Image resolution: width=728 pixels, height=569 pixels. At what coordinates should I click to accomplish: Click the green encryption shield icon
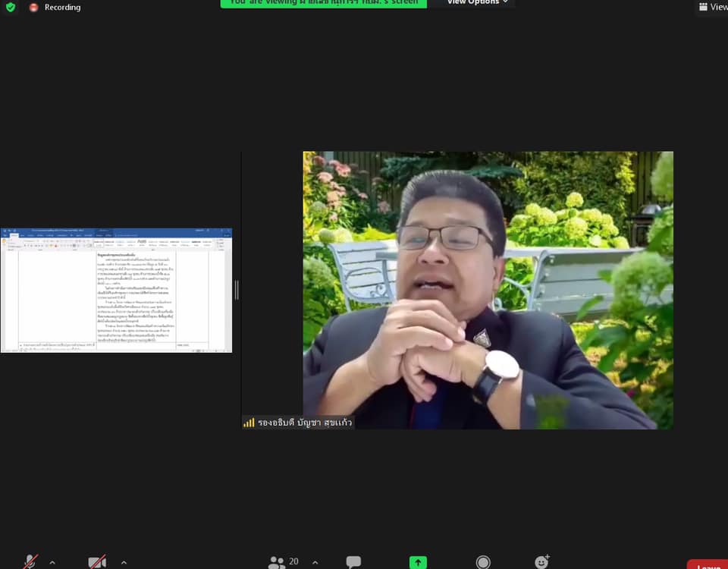point(10,7)
